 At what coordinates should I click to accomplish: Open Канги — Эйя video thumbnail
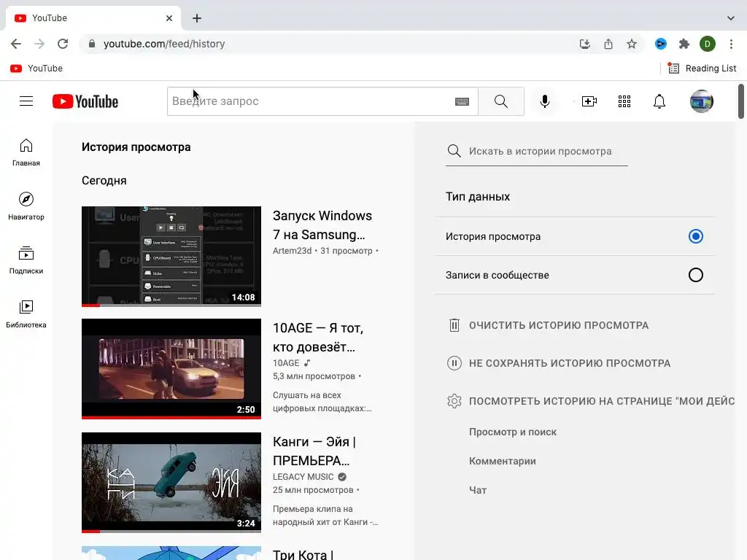(171, 483)
